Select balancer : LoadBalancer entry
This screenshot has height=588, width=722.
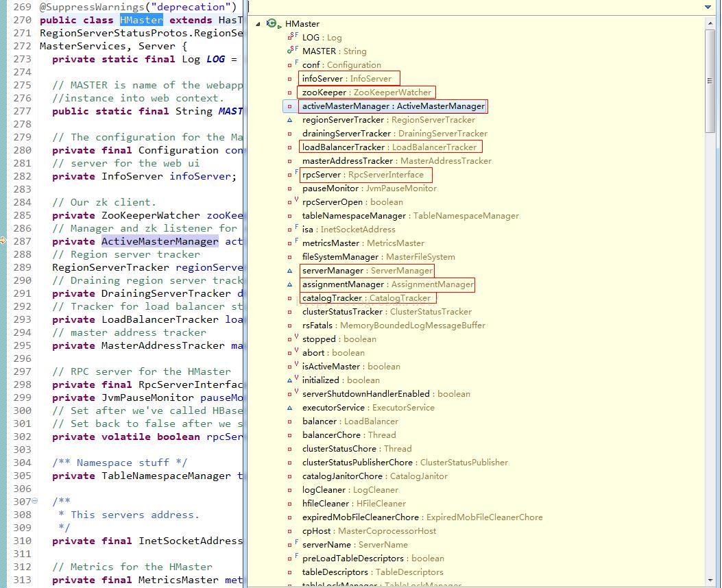(350, 421)
